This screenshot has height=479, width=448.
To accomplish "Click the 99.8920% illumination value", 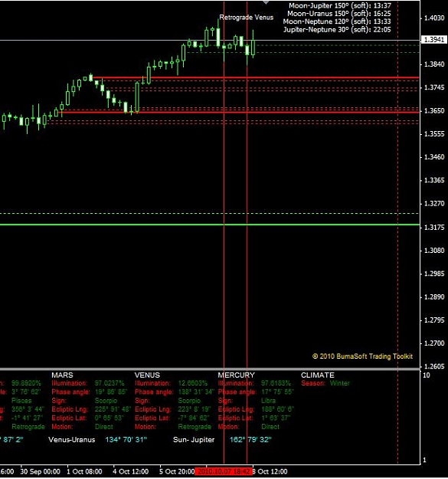I will pyautogui.click(x=26, y=383).
